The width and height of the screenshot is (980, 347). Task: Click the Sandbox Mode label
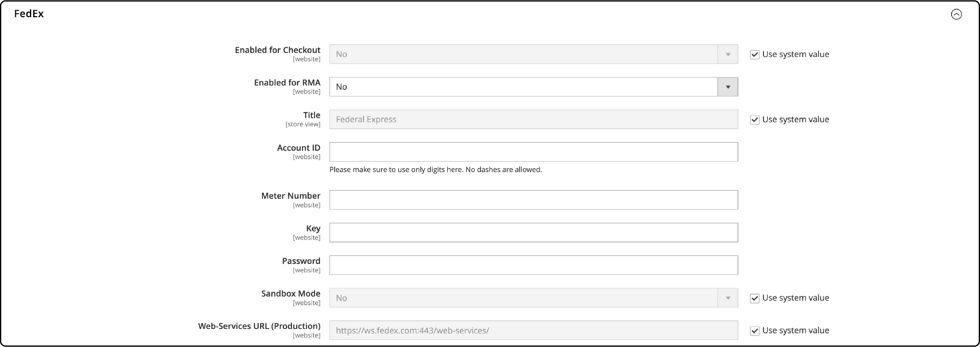click(291, 293)
